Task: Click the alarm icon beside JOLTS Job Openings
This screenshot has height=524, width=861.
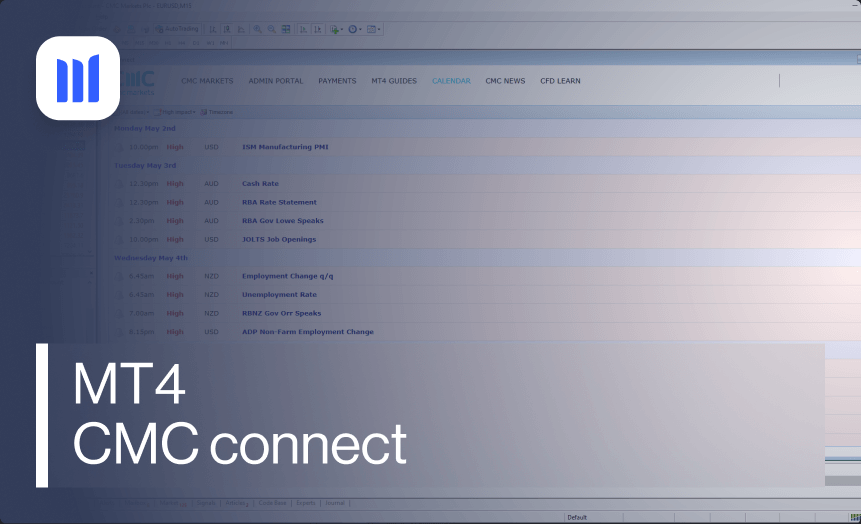Action: click(x=119, y=239)
